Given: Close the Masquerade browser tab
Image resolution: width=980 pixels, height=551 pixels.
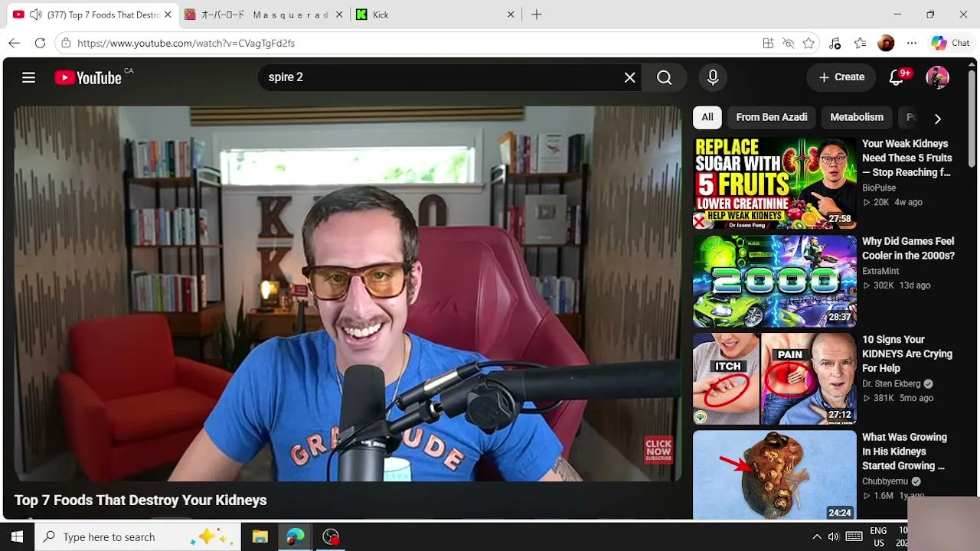Looking at the screenshot, I should [339, 15].
